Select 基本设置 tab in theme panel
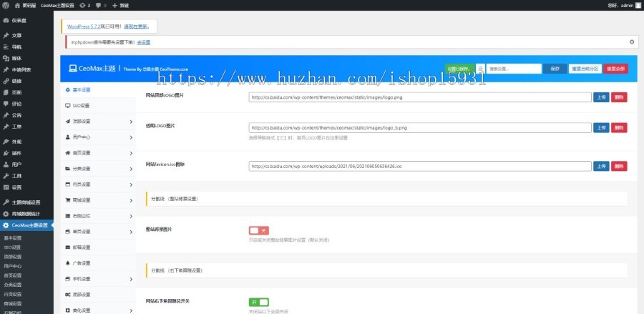This screenshot has width=644, height=314. (98, 90)
